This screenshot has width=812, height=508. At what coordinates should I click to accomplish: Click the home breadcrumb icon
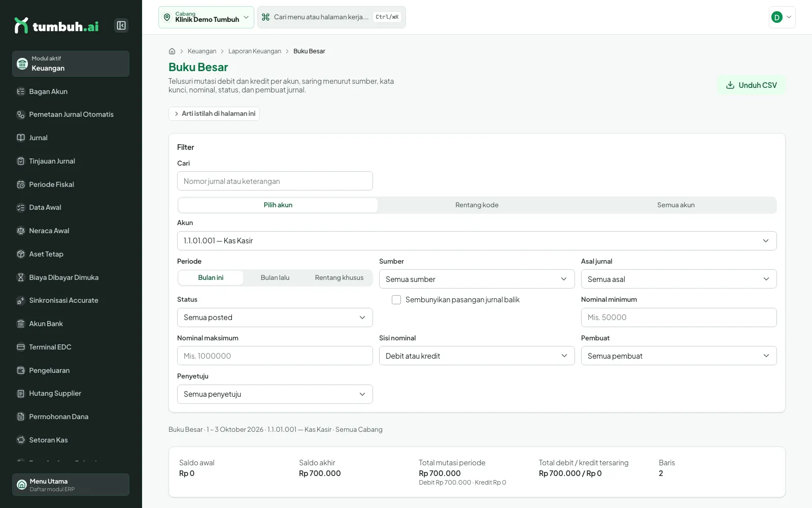(x=172, y=51)
